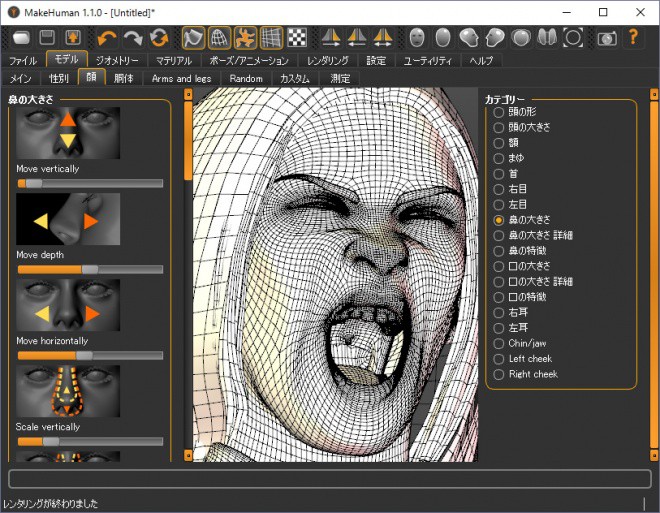The image size is (660, 513).
Task: Toggle the grid display icon
Action: (271, 38)
